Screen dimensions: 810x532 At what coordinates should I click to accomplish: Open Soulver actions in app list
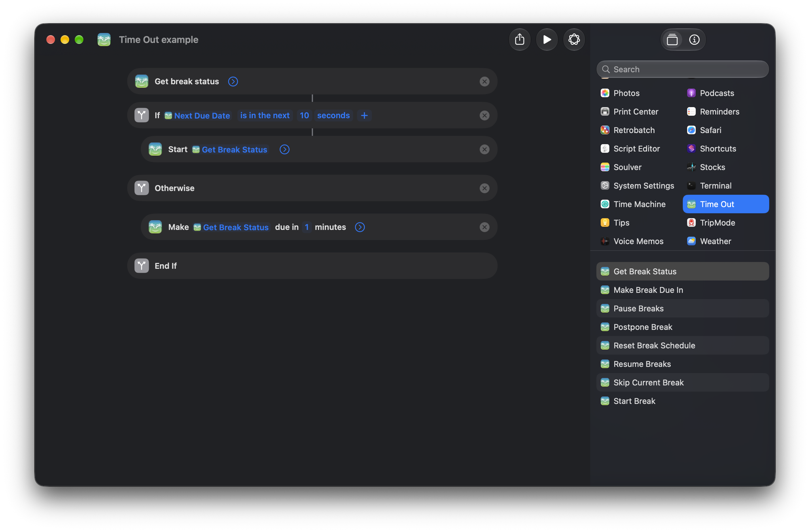(x=639, y=167)
